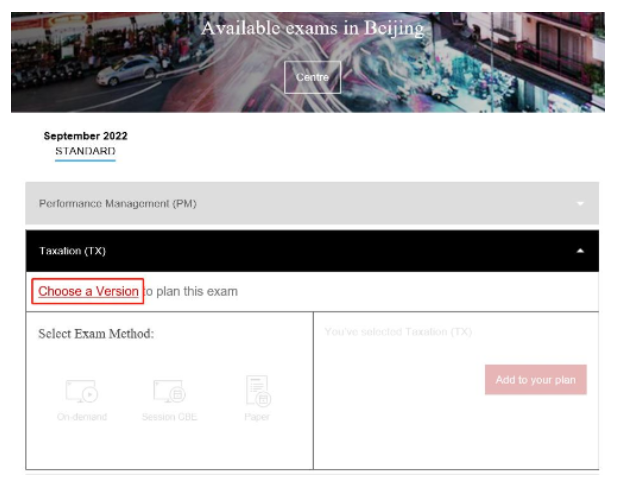The height and width of the screenshot is (477, 618).
Task: Select the September 2022 session label
Action: tap(85, 136)
